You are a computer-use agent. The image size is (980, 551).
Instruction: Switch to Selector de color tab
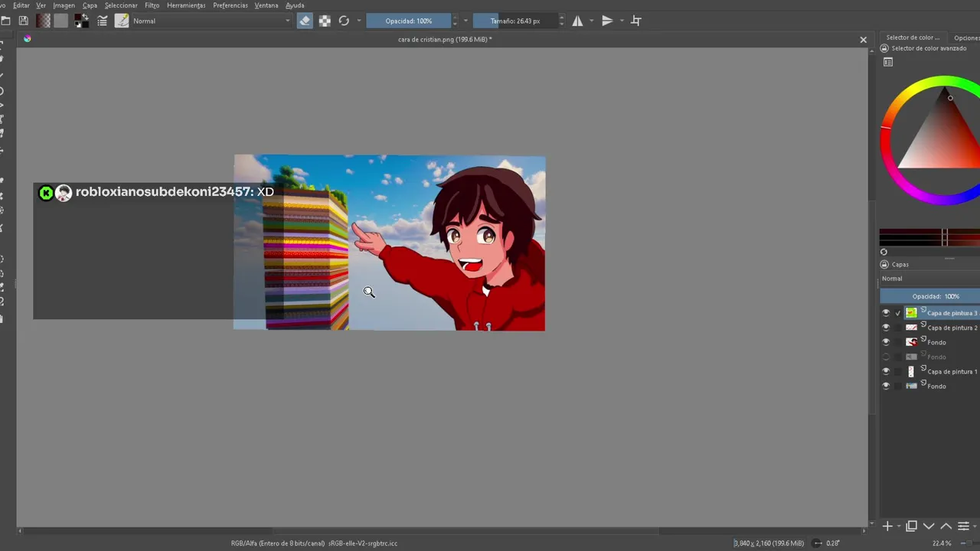click(913, 37)
